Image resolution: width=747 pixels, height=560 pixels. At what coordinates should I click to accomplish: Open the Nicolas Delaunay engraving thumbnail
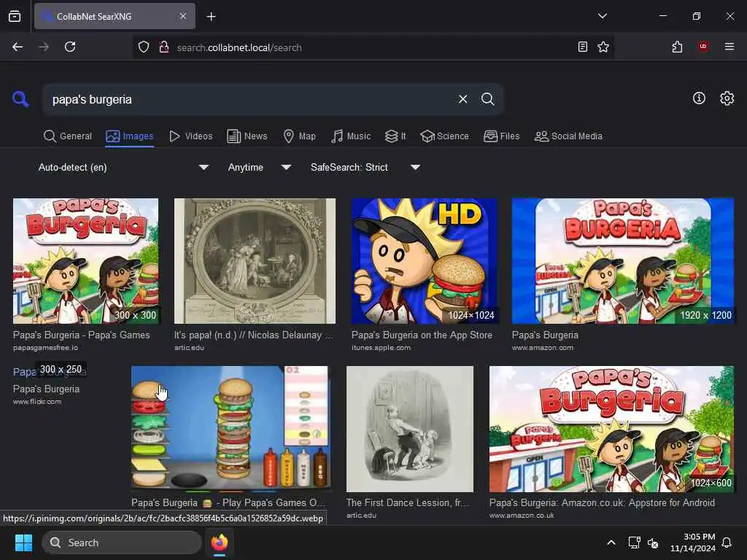click(x=255, y=261)
